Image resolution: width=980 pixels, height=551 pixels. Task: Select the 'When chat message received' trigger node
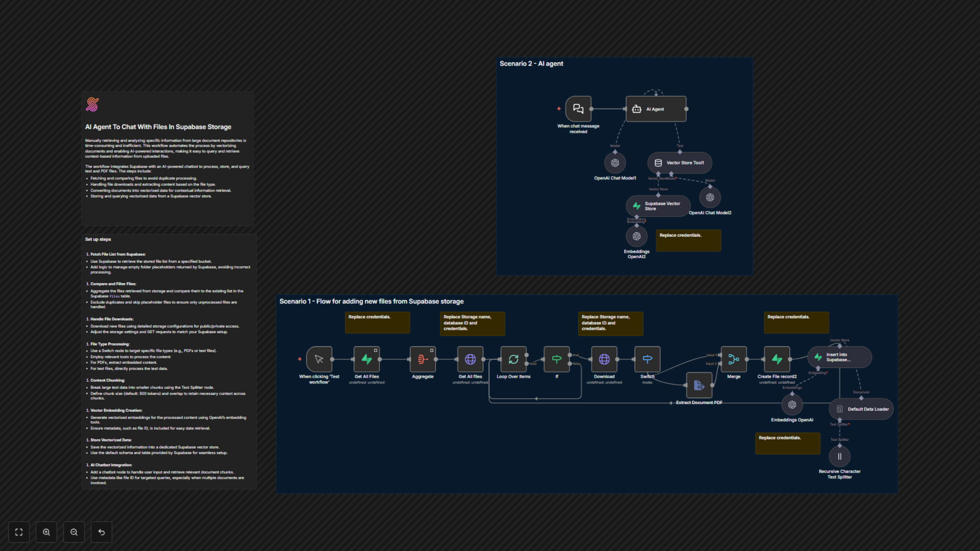point(578,109)
